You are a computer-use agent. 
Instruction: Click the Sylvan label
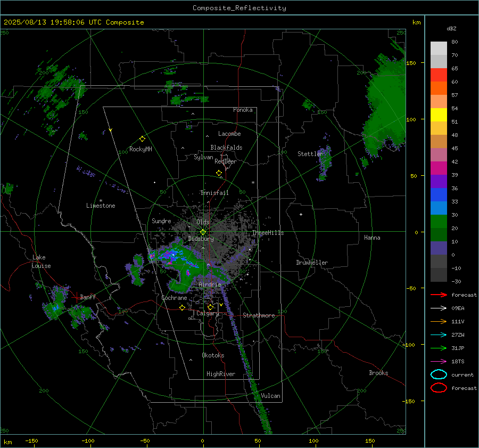click(203, 158)
